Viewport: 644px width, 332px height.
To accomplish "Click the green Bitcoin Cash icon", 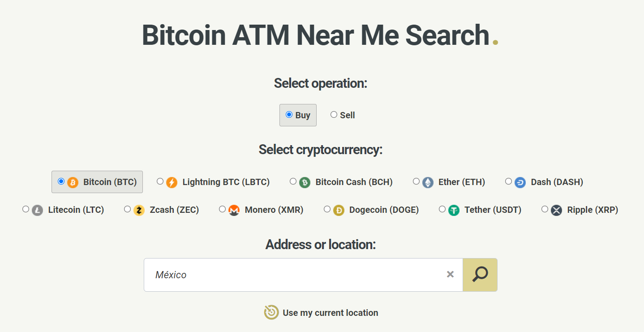I will (x=305, y=182).
